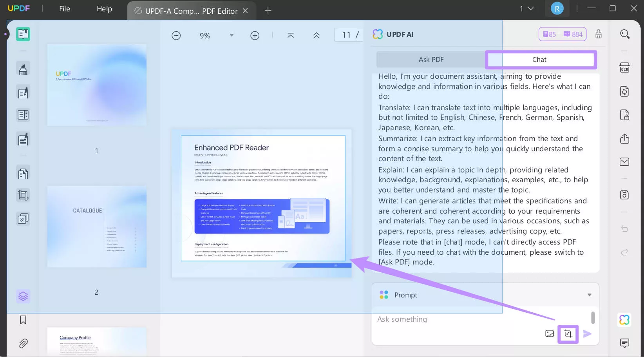Open the Bookmark panel icon
Viewport: 644px width, 357px height.
[x=23, y=320]
